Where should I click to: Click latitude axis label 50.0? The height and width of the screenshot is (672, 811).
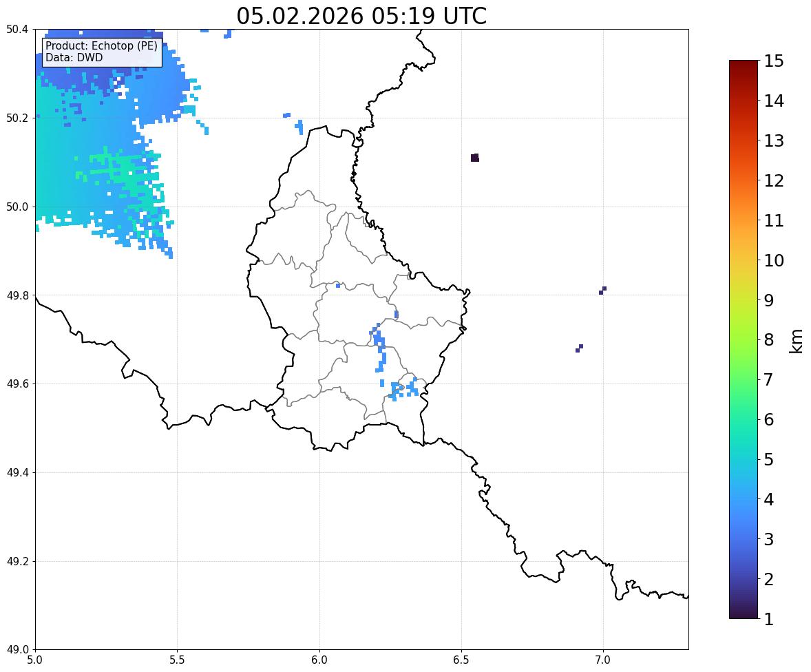pyautogui.click(x=17, y=207)
